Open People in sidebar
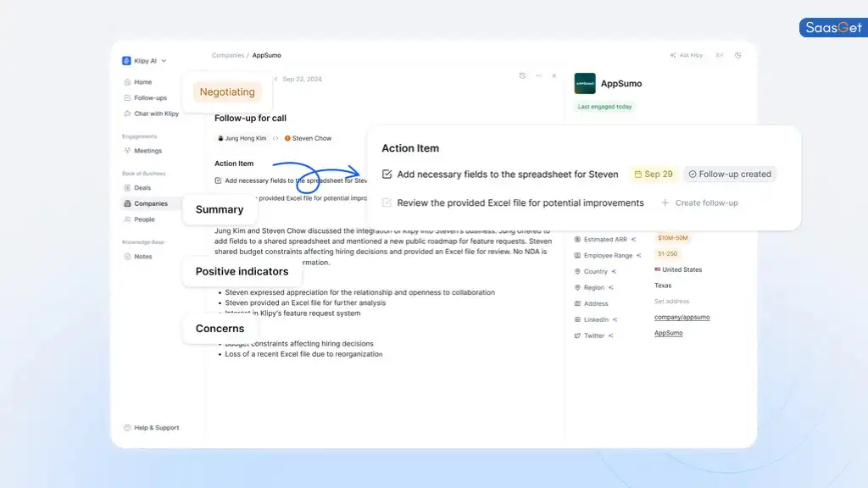 (x=144, y=219)
